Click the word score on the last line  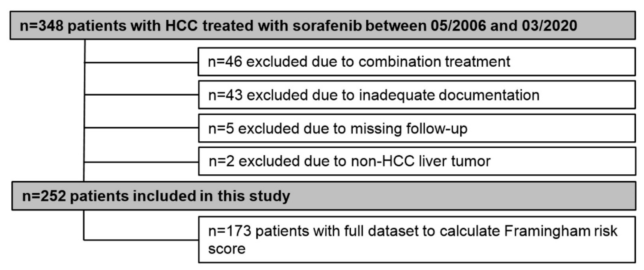coord(227,249)
